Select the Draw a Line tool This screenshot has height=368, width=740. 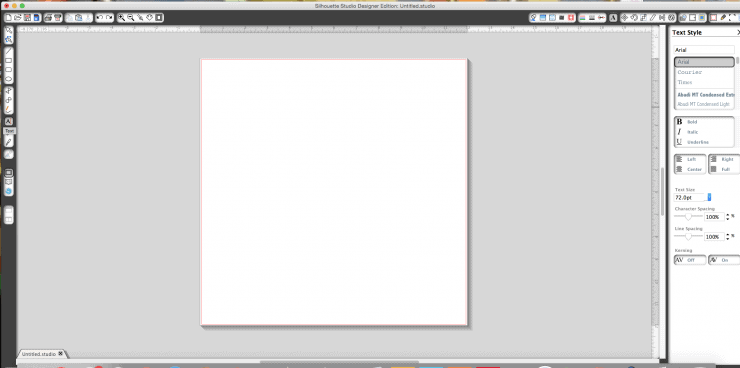[x=8, y=51]
